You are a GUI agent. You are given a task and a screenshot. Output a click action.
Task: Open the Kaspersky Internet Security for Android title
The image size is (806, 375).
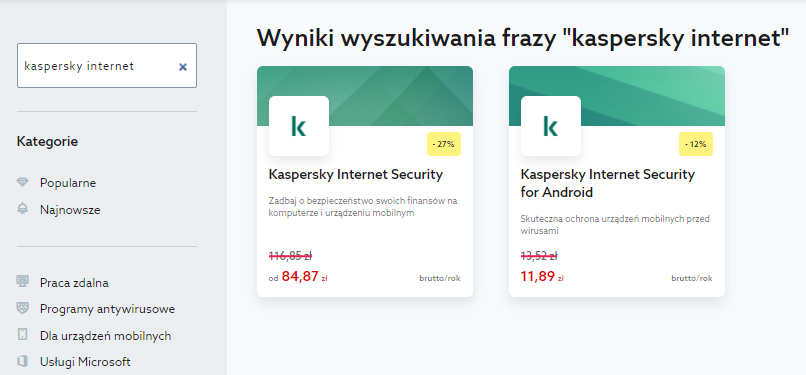(x=608, y=183)
